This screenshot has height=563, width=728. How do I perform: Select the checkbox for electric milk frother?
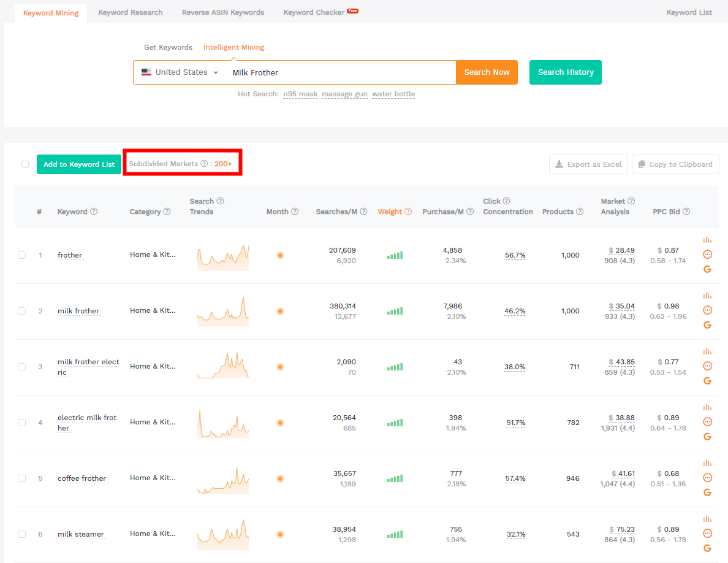click(x=22, y=423)
